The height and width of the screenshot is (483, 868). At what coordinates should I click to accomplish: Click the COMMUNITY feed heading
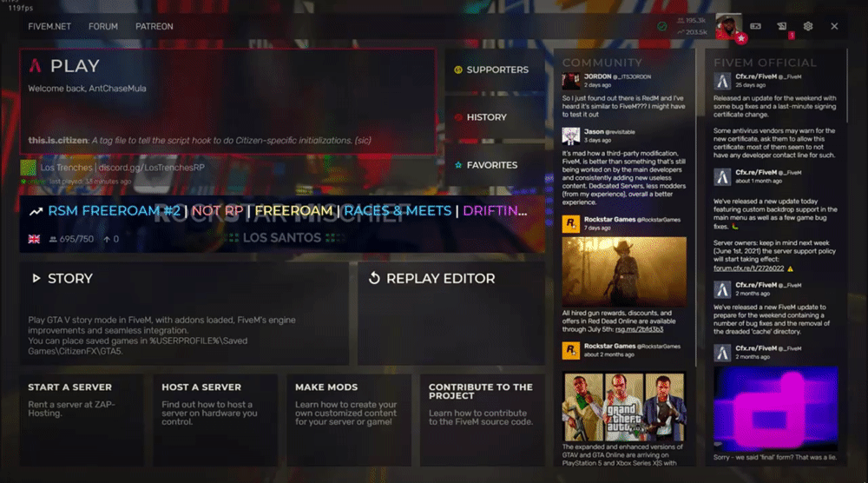pos(602,63)
